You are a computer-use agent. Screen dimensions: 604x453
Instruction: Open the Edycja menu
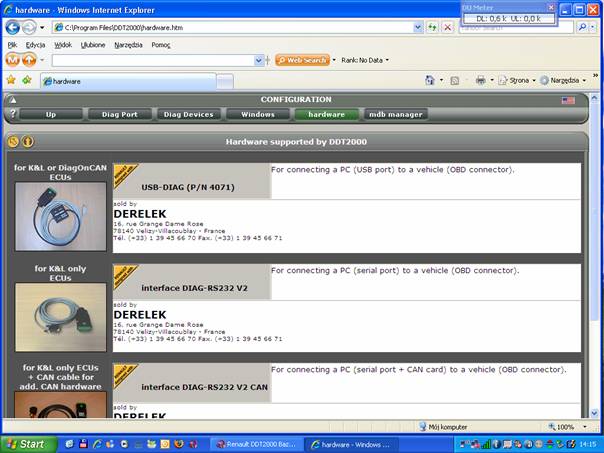coord(35,45)
